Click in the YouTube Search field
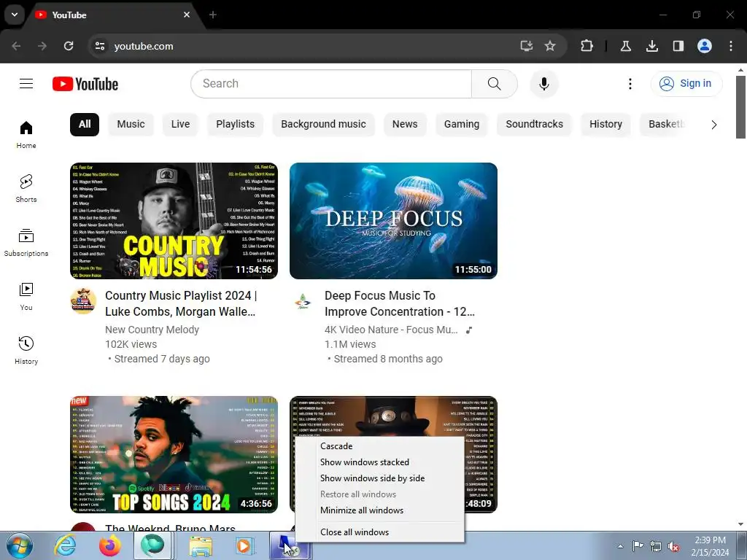 pos(331,84)
